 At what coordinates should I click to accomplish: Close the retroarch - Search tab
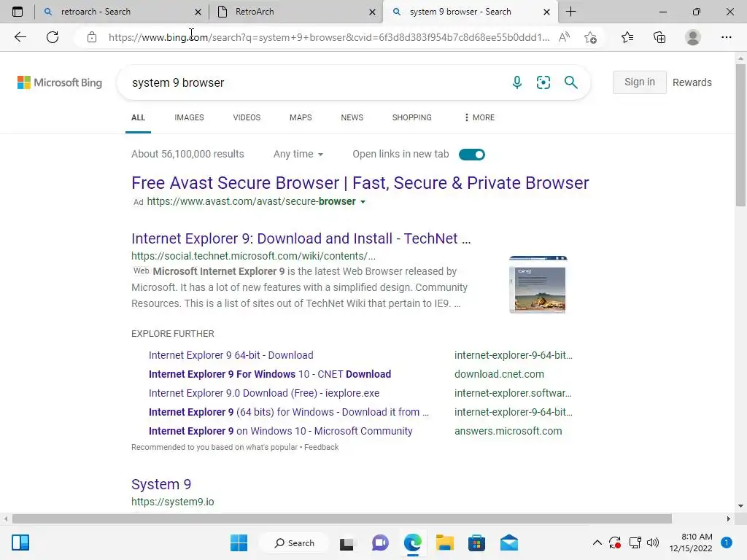[x=198, y=12]
